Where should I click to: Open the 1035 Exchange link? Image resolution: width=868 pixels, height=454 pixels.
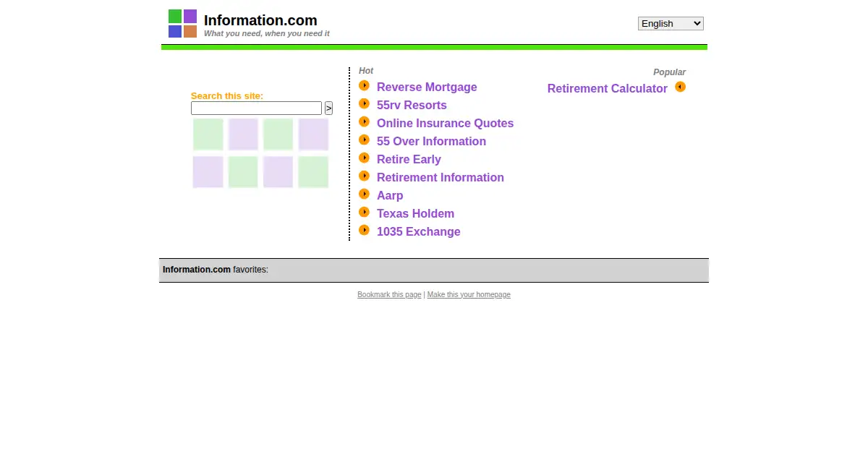click(418, 232)
